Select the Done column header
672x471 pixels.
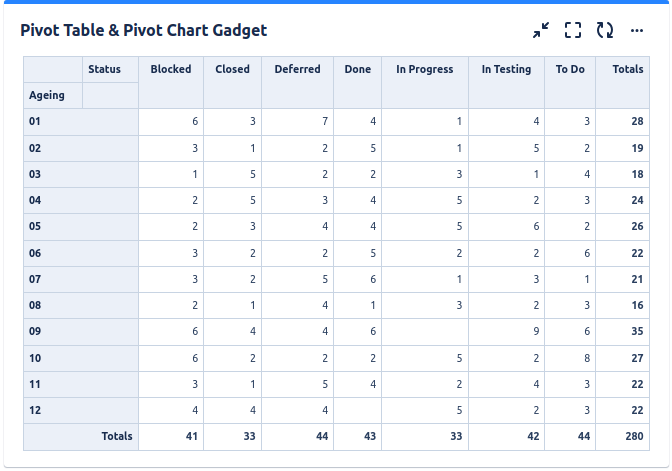tap(357, 69)
